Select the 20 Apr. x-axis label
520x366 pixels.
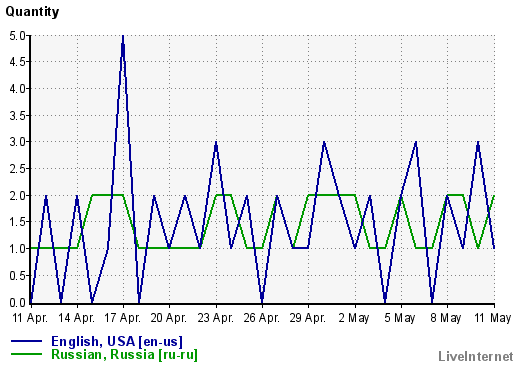coord(169,318)
